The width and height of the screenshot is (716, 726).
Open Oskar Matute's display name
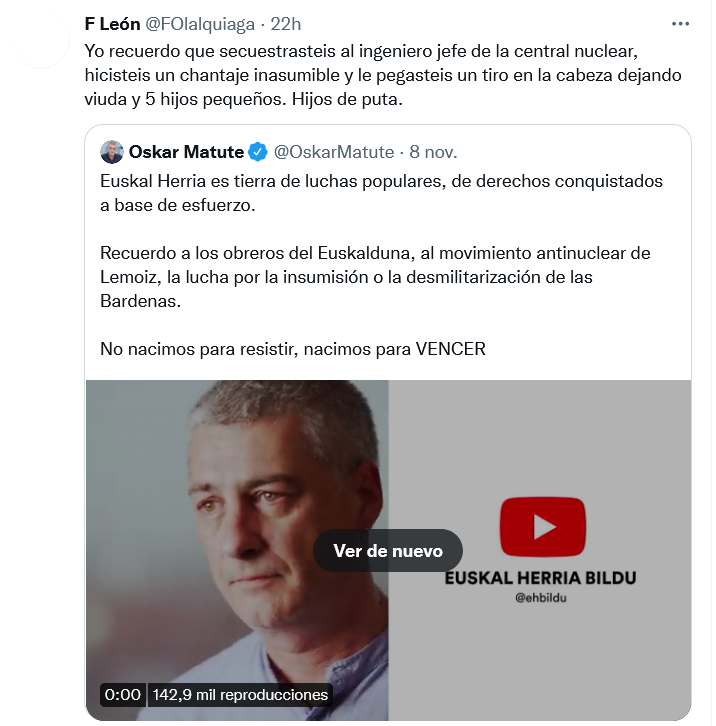point(186,152)
